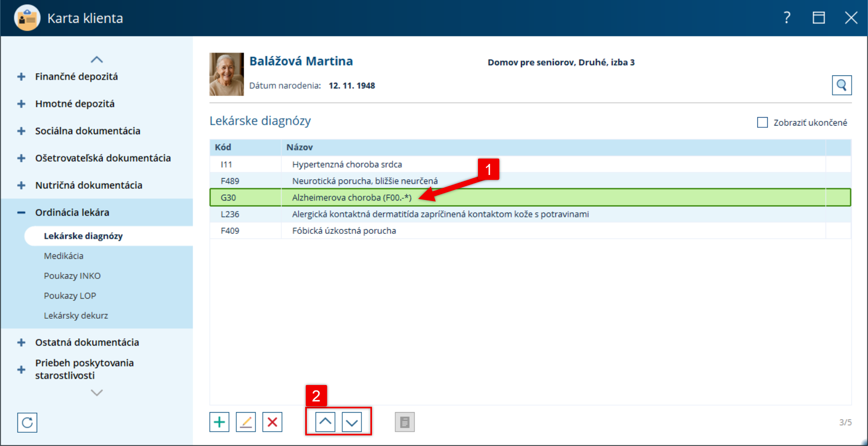The image size is (868, 446).
Task: Expand the Ostatná dokumentácia section
Action: coord(21,343)
